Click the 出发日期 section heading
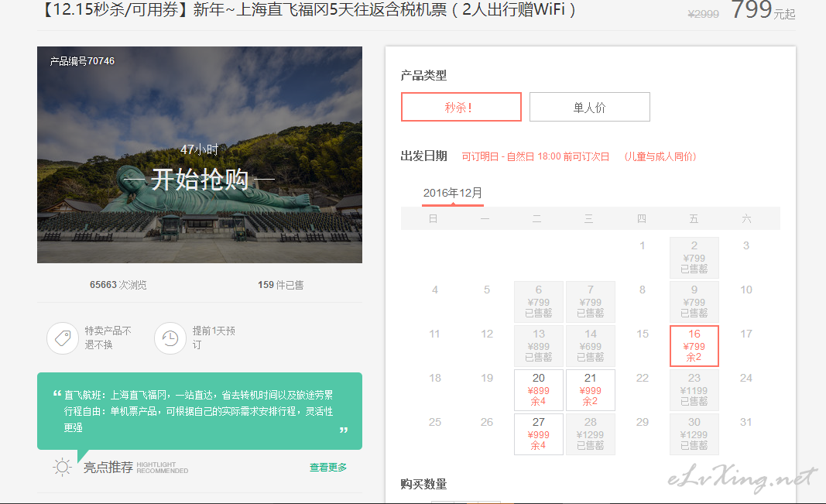This screenshot has height=504, width=826. point(423,156)
